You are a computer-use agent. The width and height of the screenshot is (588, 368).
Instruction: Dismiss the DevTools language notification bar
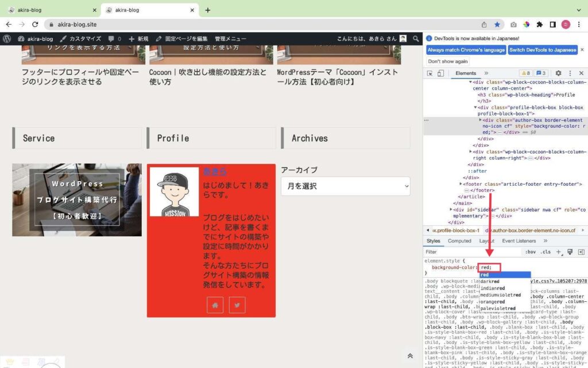(x=582, y=49)
